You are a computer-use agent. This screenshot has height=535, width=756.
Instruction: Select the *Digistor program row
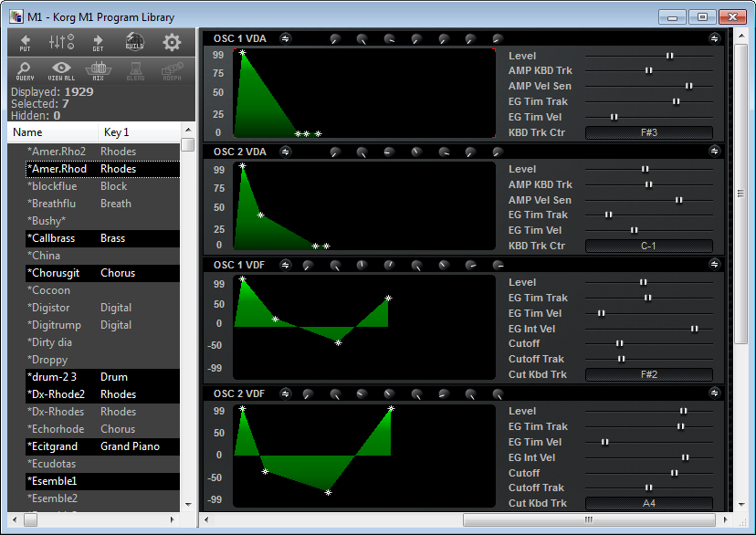pyautogui.click(x=102, y=308)
